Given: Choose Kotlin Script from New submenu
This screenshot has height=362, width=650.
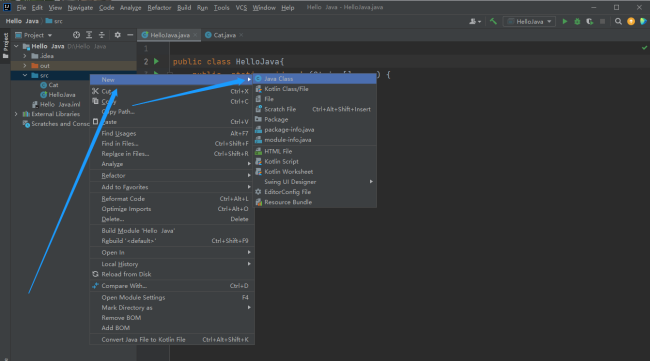Looking at the screenshot, I should coord(315,161).
